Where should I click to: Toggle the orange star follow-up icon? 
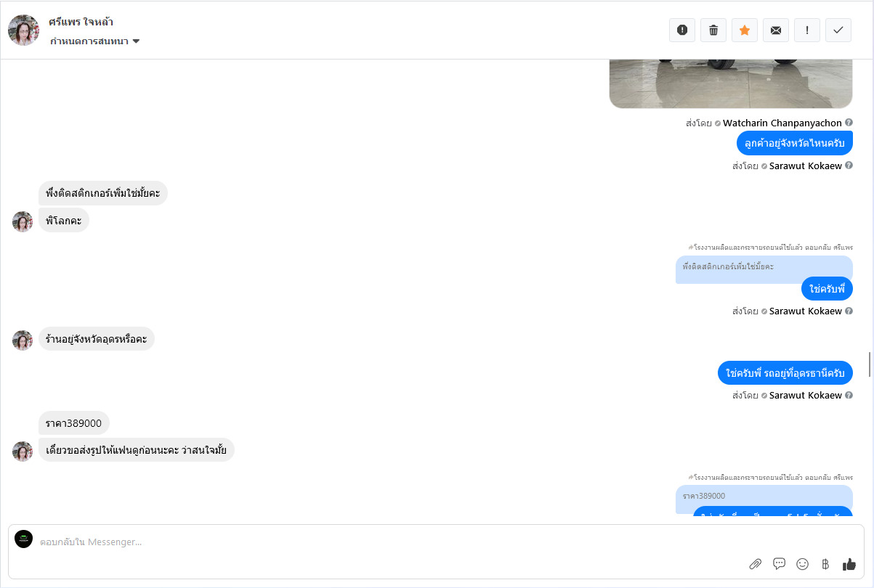pyautogui.click(x=745, y=30)
